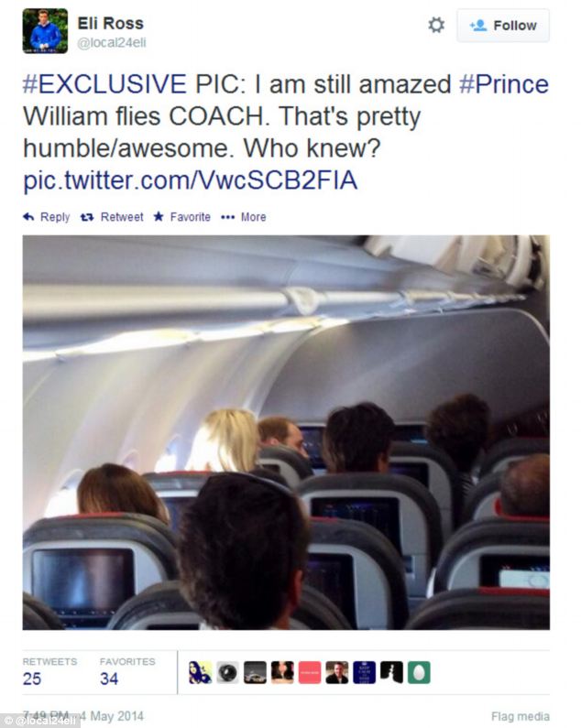Follow Eli Ross
Image resolution: width=581 pixels, height=728 pixels.
[x=503, y=26]
